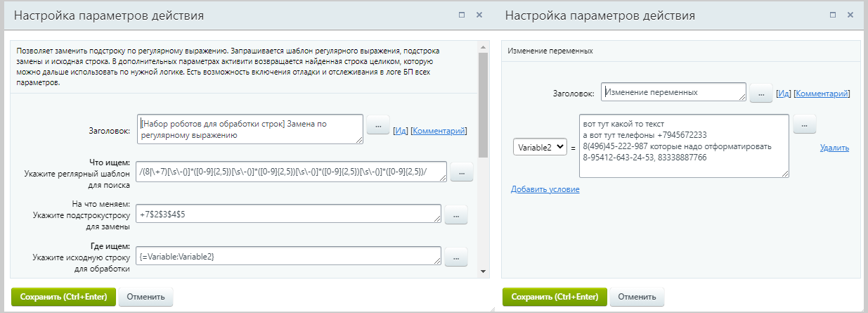Click Сохранить button in the right dialog
868x313 pixels.
tap(555, 297)
